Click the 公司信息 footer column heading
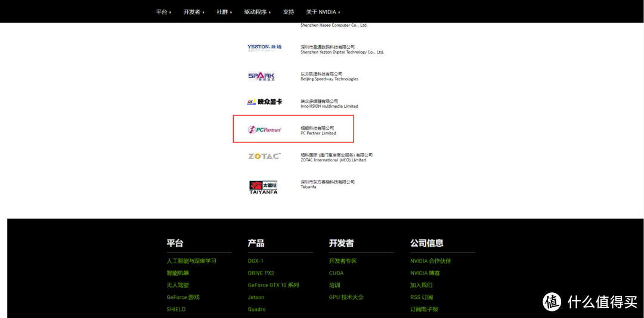 pos(427,243)
